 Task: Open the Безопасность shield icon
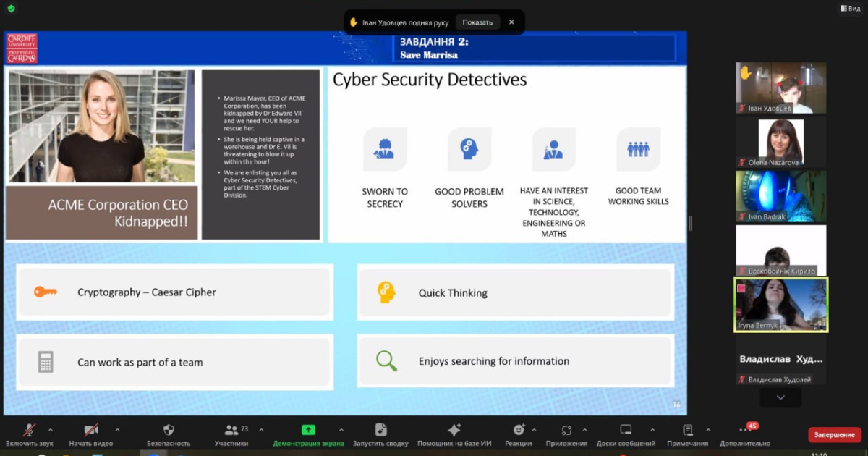(x=169, y=430)
